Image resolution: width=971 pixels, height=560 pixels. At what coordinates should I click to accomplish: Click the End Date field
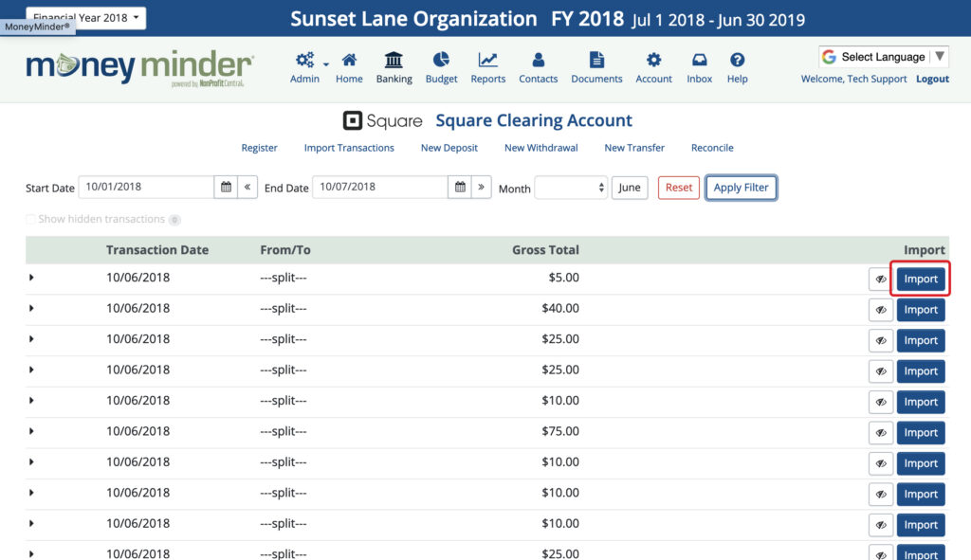click(380, 187)
